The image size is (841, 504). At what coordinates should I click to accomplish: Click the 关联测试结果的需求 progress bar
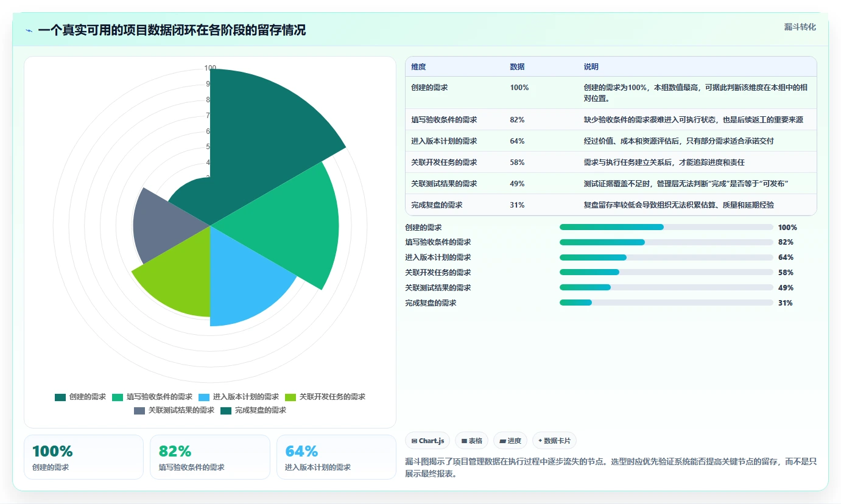(x=666, y=288)
